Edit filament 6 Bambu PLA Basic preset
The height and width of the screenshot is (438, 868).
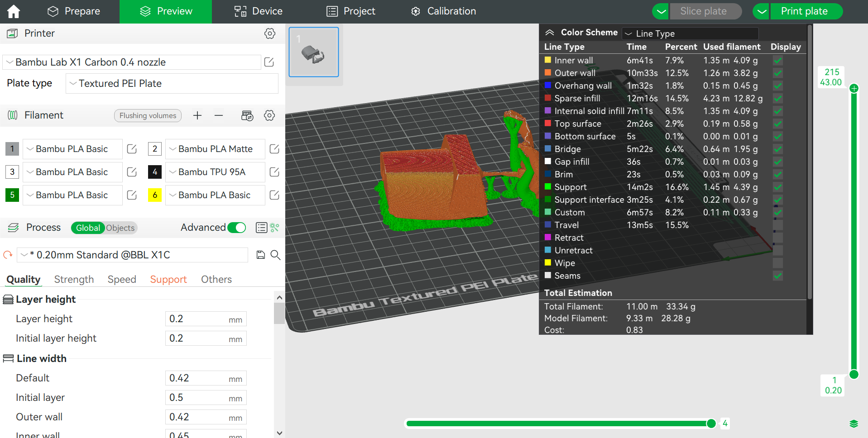[x=274, y=195]
